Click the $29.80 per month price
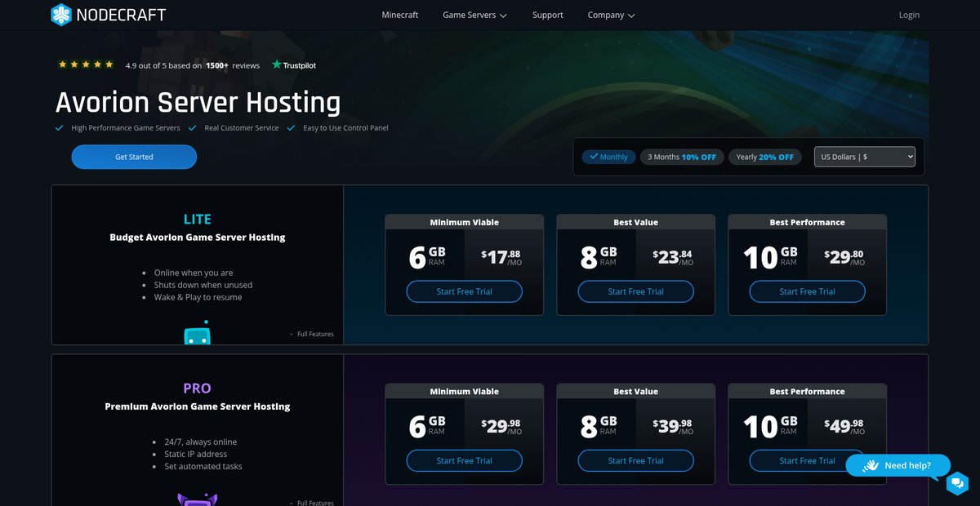Screen dimensions: 980x506 (844, 257)
